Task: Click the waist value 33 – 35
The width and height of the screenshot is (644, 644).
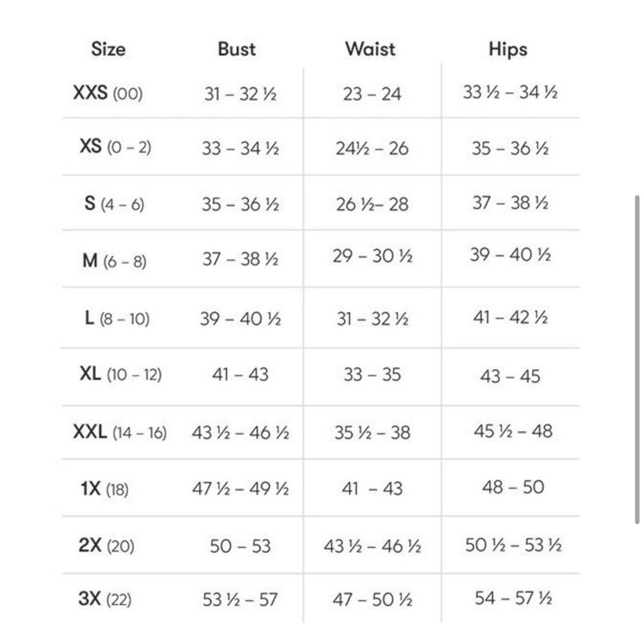Action: [x=372, y=374]
